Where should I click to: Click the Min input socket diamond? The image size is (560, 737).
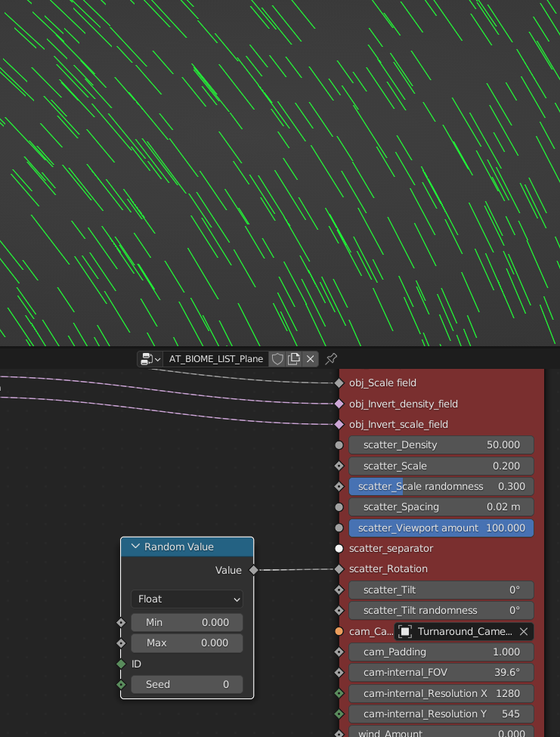tap(121, 622)
